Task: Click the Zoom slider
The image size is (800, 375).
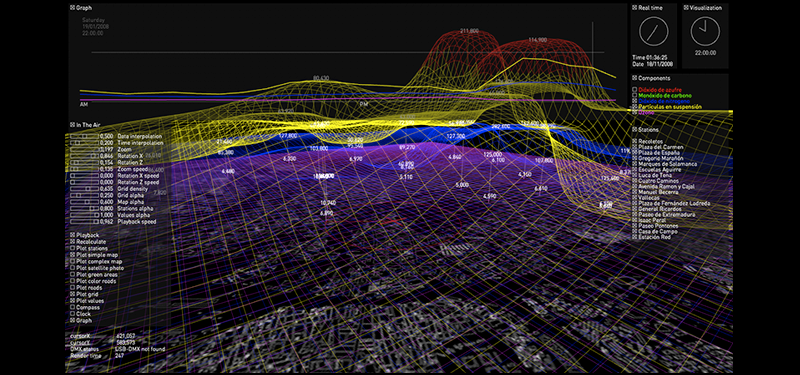Action: (x=84, y=149)
